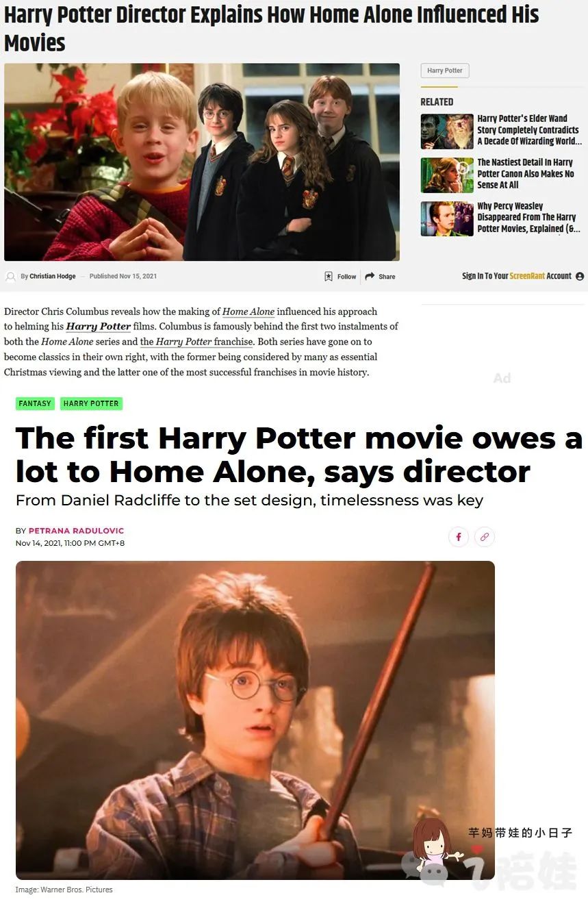Open 'The Nastiest Detail' related article thumbnail
The image size is (588, 906).
[447, 175]
